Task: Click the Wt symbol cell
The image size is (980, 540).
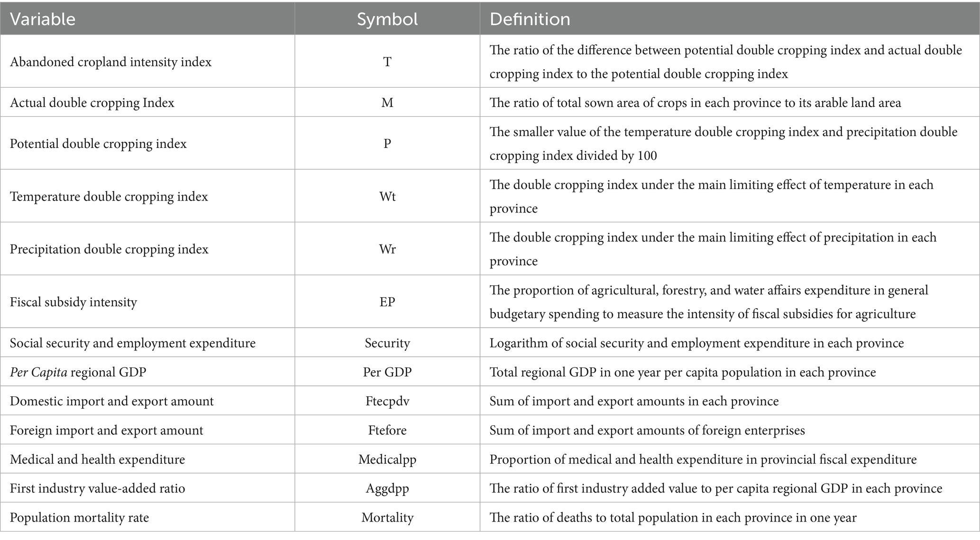Action: pos(387,197)
